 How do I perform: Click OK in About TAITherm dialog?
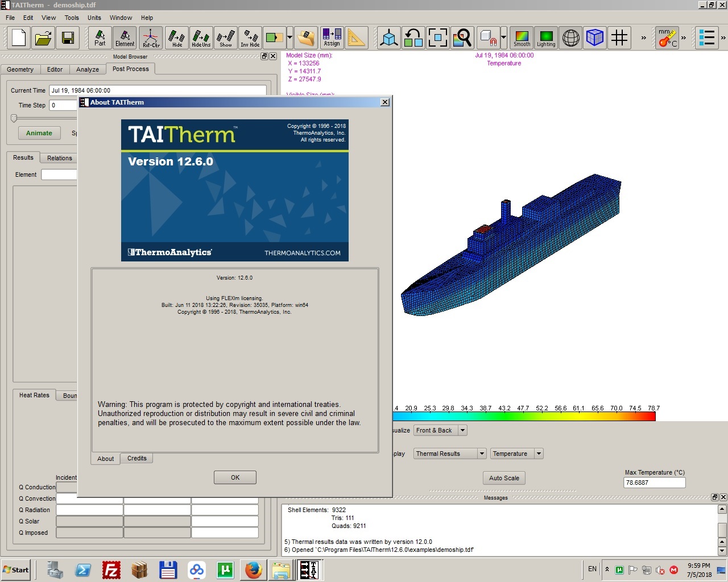pyautogui.click(x=235, y=477)
